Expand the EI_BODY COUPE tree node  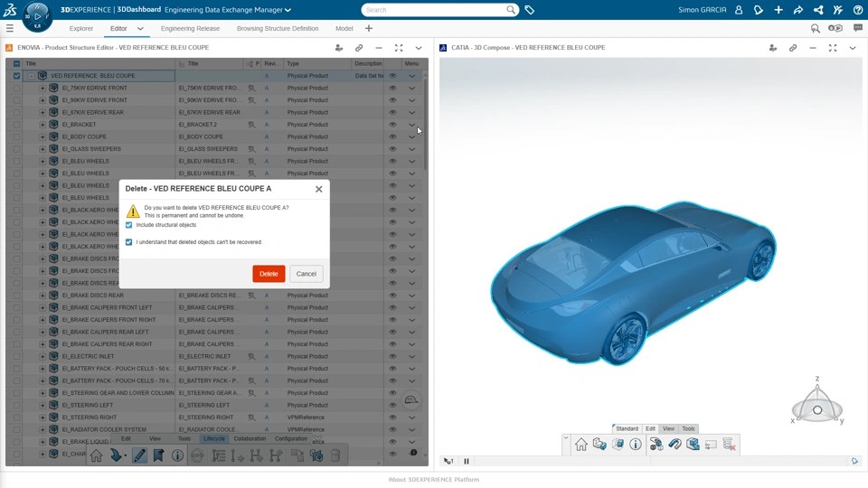pos(42,136)
